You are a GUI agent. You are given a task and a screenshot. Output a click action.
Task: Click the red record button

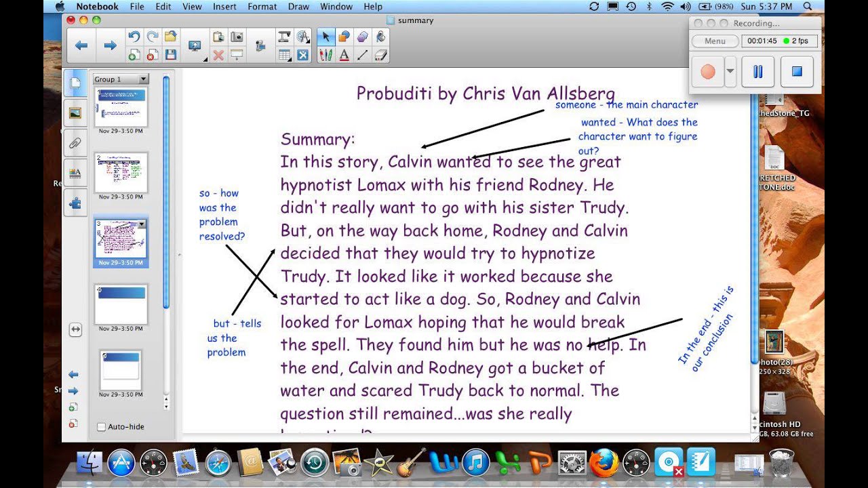point(708,71)
